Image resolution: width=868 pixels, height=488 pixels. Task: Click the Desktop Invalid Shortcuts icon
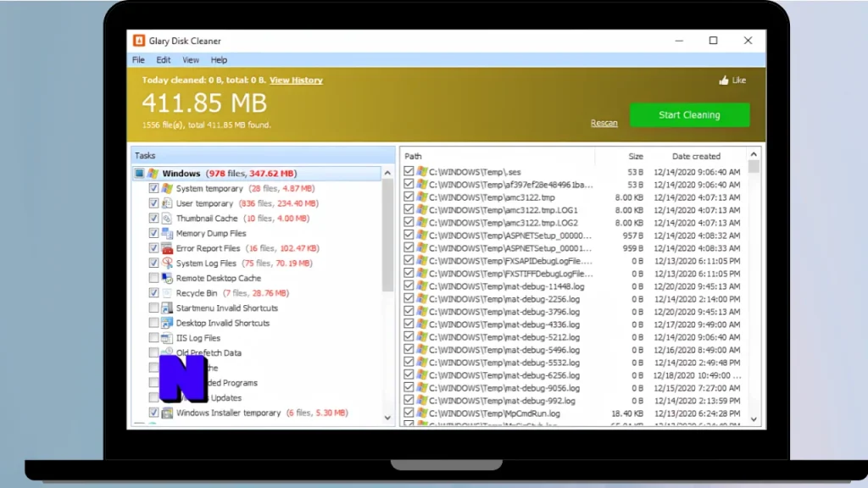pyautogui.click(x=167, y=323)
